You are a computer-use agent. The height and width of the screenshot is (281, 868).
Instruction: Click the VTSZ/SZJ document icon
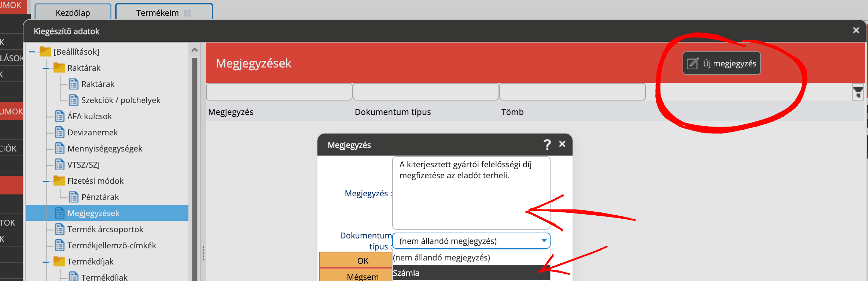pos(60,165)
